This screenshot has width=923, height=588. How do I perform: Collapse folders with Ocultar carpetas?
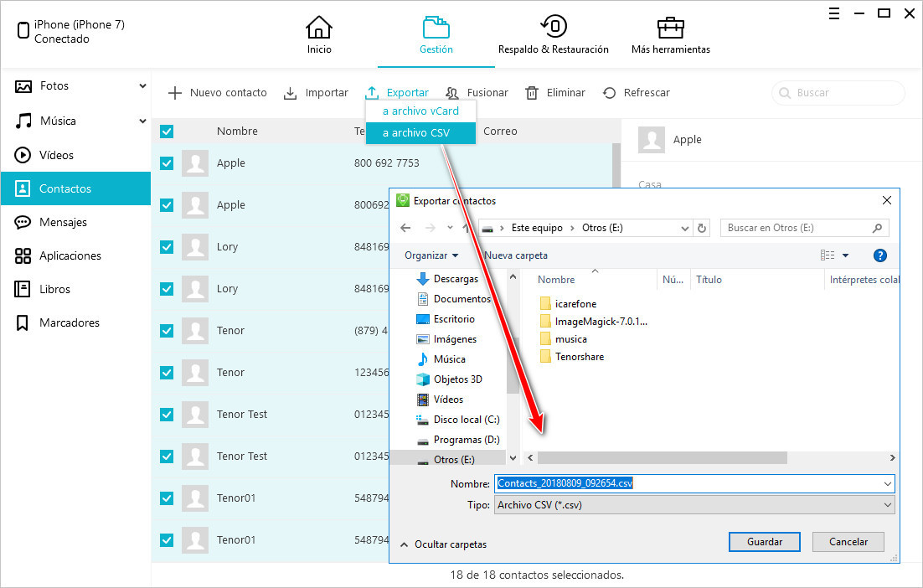pos(444,544)
